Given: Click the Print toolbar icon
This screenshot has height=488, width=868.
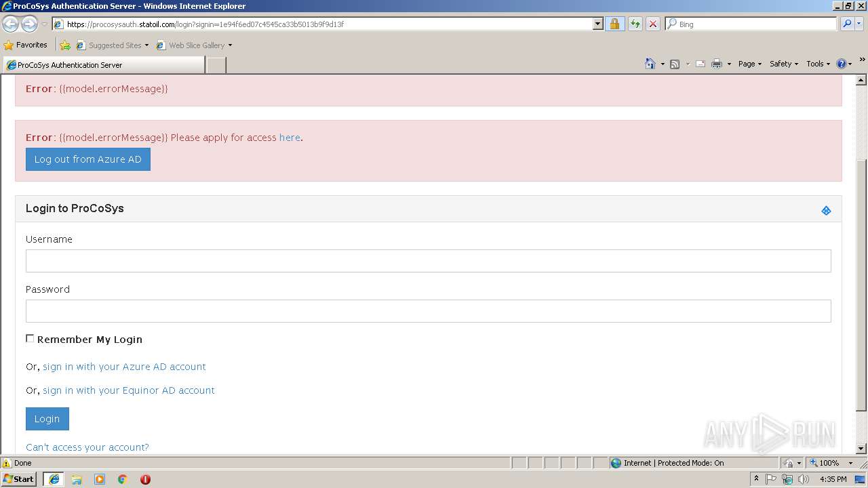Looking at the screenshot, I should tap(717, 64).
